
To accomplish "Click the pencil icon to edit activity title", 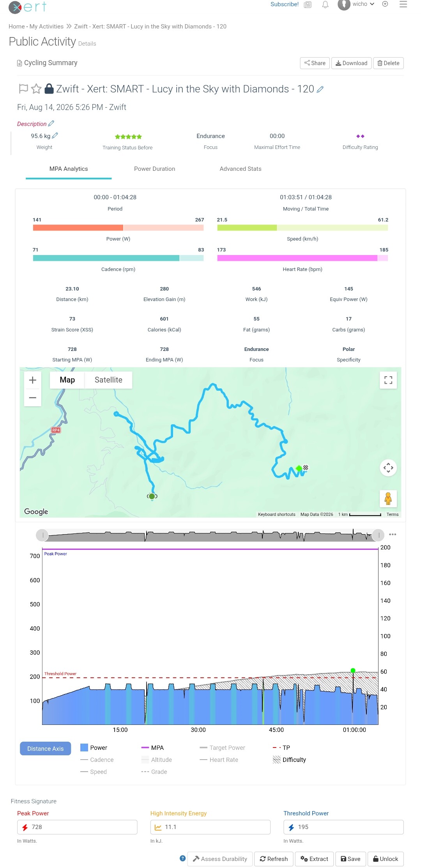I will (320, 89).
